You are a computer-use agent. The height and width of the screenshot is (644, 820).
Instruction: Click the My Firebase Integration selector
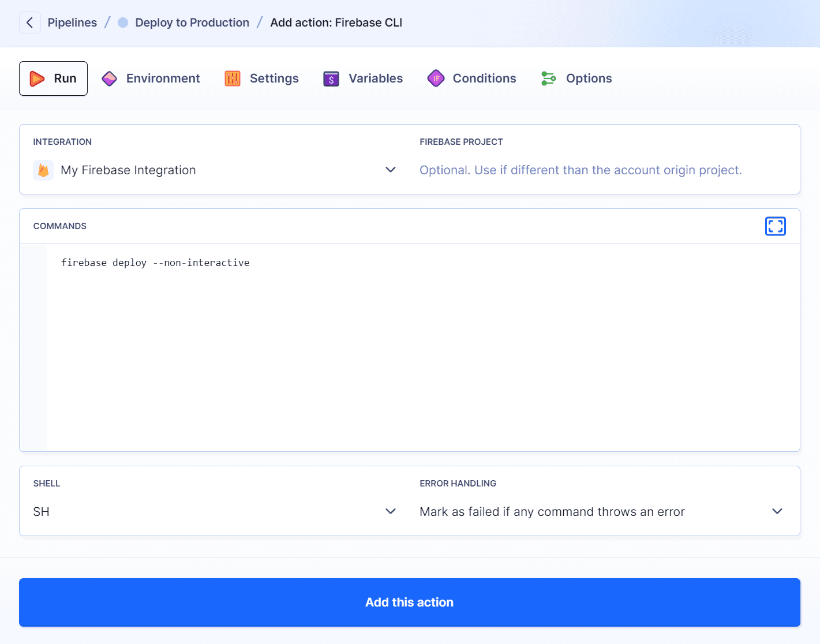coord(128,170)
